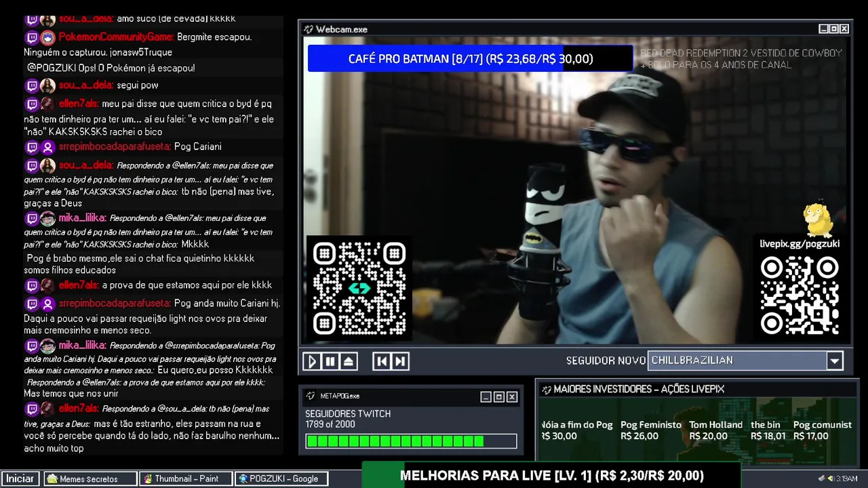
Task: Click the Twitch badge beside 'Pog Cariani' message
Action: pos(31,147)
